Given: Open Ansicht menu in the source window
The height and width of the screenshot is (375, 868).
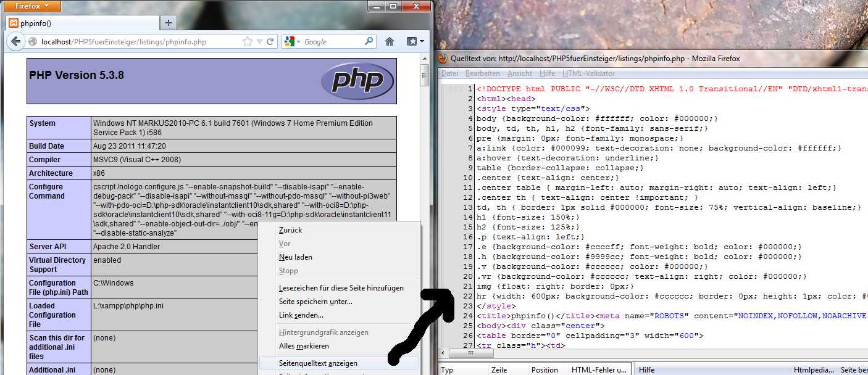Looking at the screenshot, I should (519, 73).
